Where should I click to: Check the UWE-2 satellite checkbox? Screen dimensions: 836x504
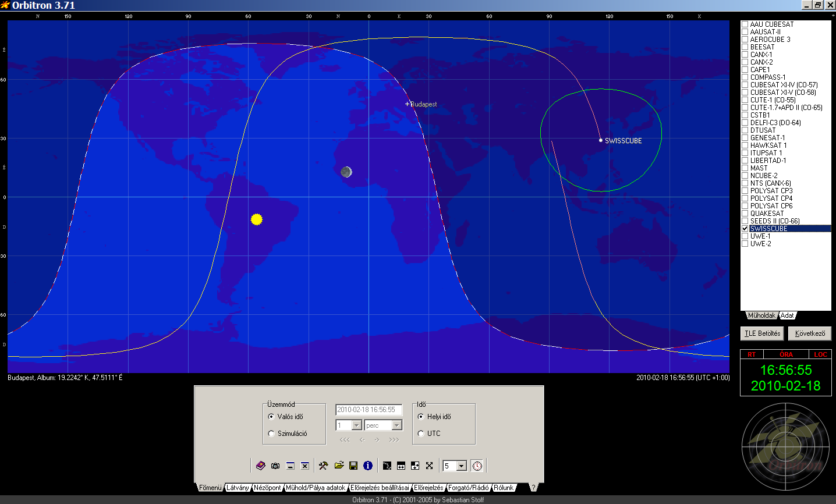pyautogui.click(x=745, y=244)
